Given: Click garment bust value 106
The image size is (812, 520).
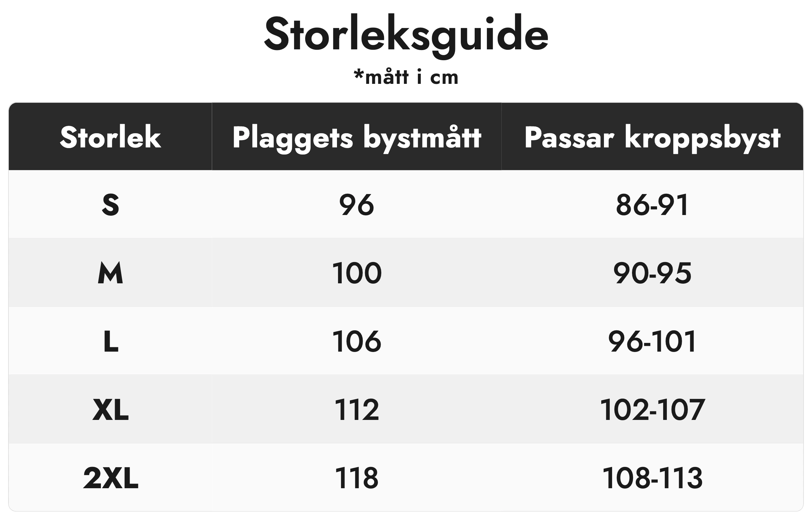Looking at the screenshot, I should click(357, 341).
